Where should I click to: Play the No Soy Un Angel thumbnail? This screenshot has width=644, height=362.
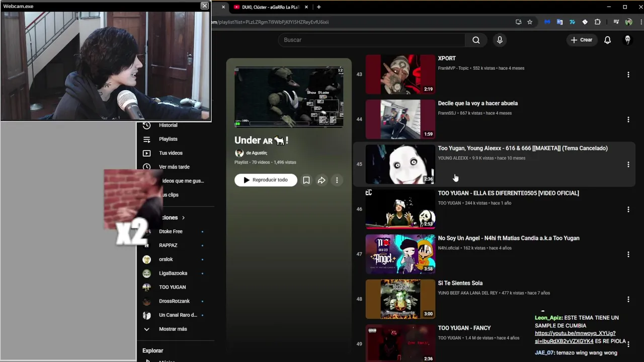(400, 254)
